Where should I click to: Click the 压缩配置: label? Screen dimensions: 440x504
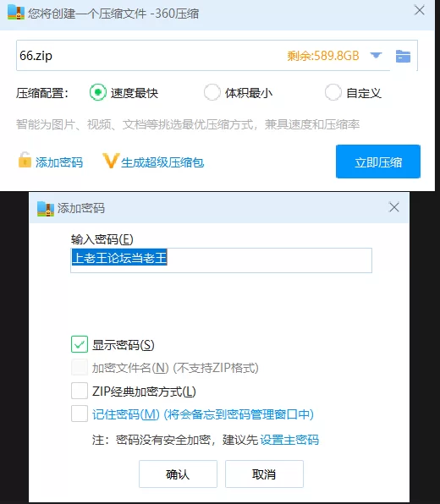tap(42, 93)
